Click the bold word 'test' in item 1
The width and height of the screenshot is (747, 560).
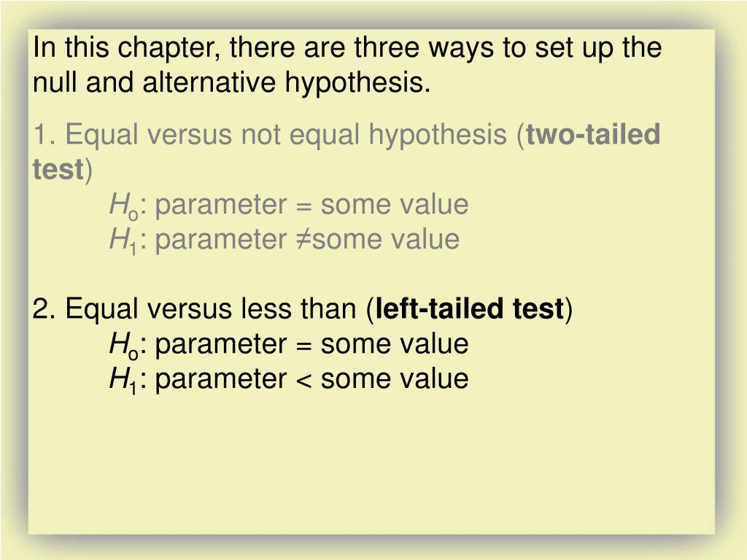tap(58, 169)
